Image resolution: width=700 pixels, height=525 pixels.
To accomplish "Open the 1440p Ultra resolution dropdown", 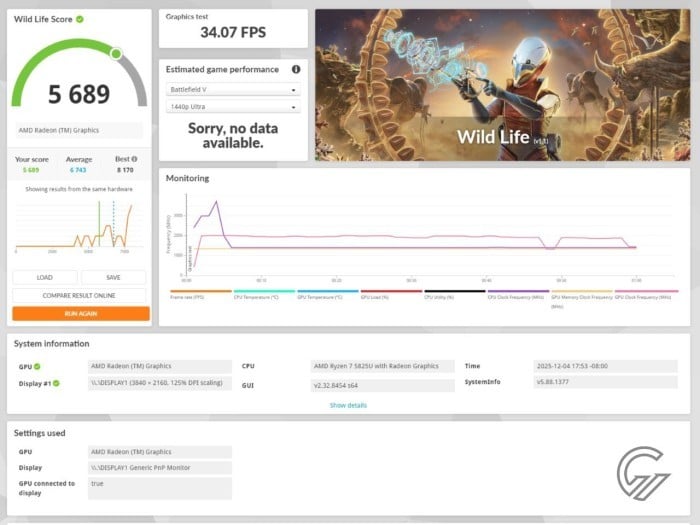I will tap(233, 107).
